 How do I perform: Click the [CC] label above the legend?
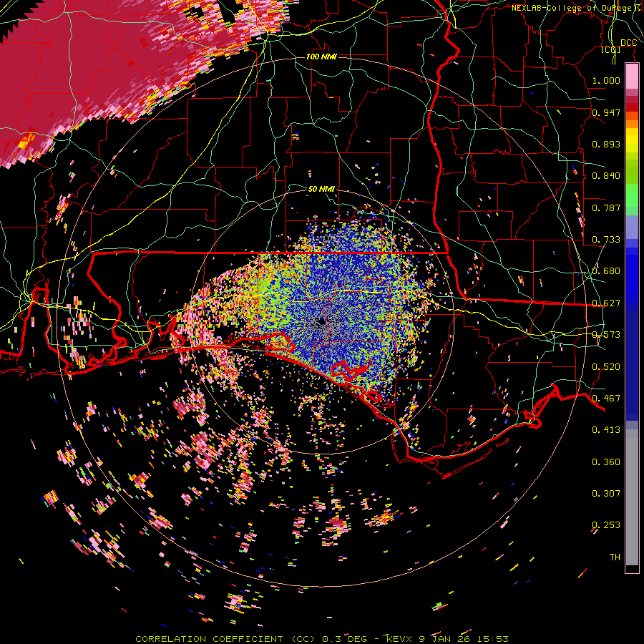[x=611, y=49]
